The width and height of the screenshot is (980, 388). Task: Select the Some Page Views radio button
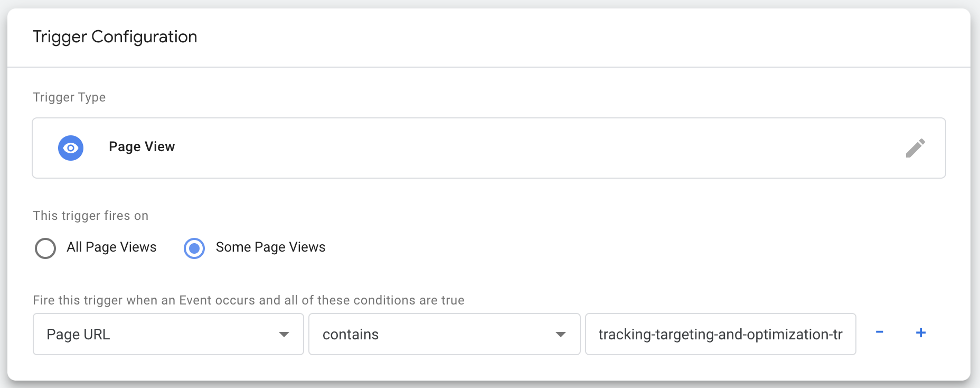pyautogui.click(x=194, y=248)
